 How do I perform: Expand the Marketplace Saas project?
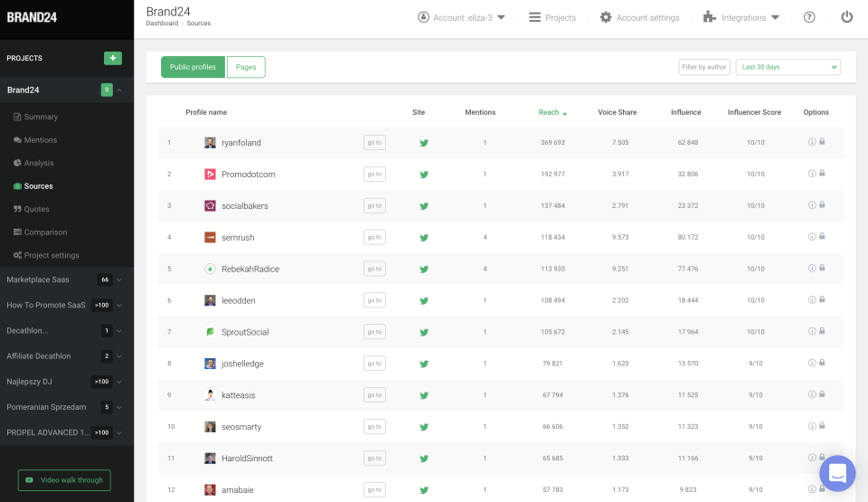click(x=119, y=279)
